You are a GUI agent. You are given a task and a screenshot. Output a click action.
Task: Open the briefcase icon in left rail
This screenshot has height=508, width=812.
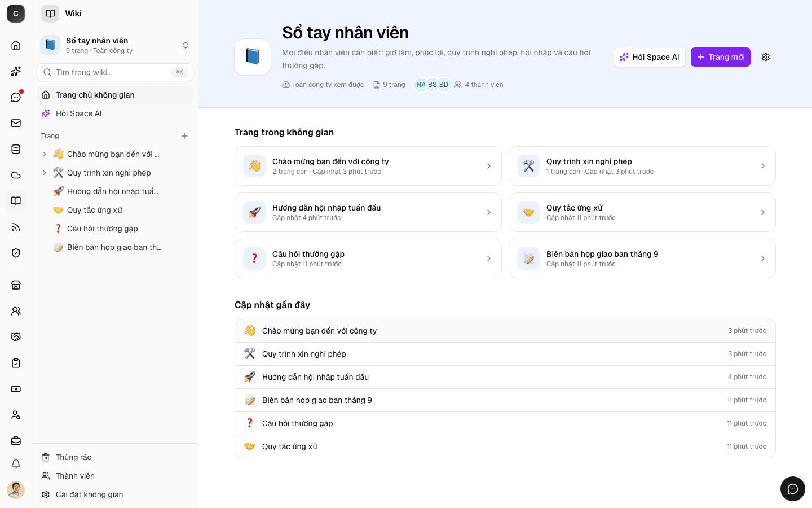[16, 441]
